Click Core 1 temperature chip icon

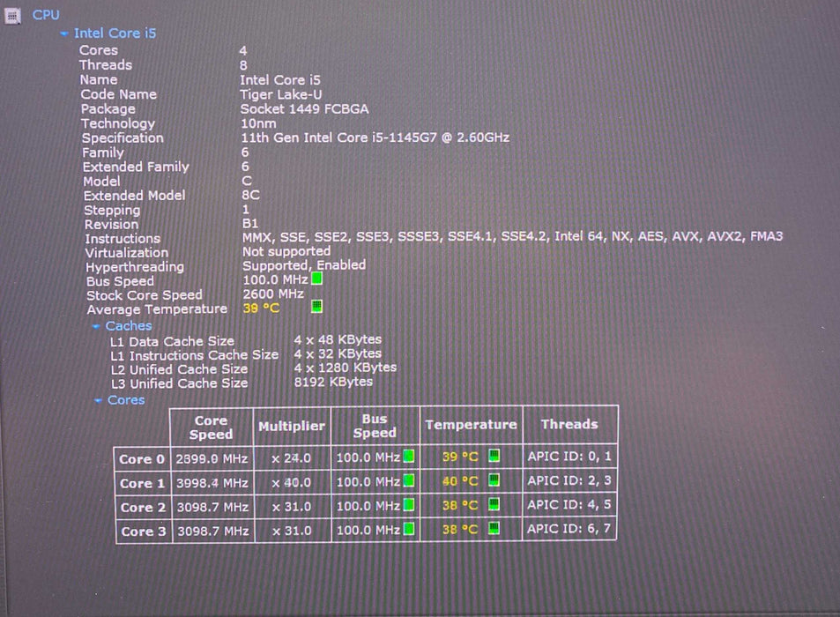(494, 479)
